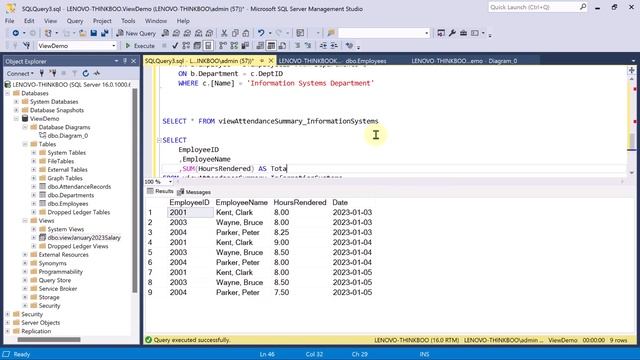Expand the dbo.AttendanceRecords table node
640x360 pixels.
click(x=34, y=187)
